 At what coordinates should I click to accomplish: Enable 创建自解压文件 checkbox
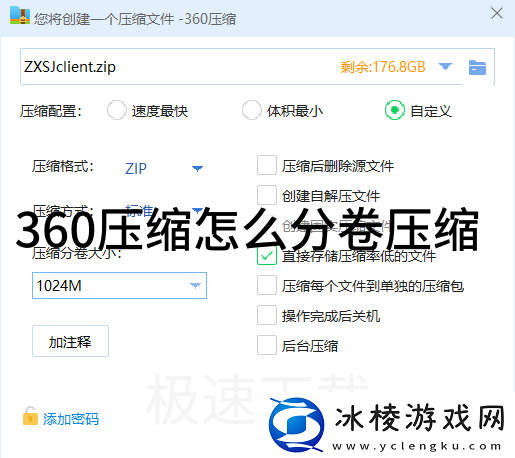point(267,195)
